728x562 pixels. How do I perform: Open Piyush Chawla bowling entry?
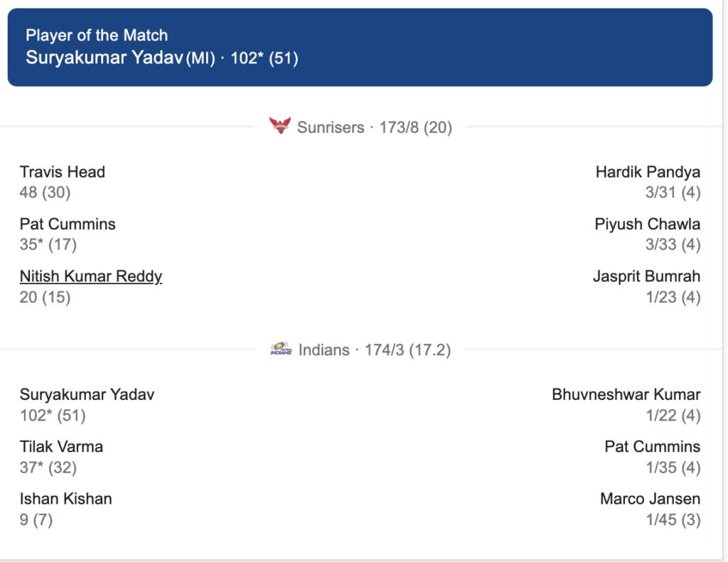click(x=647, y=234)
